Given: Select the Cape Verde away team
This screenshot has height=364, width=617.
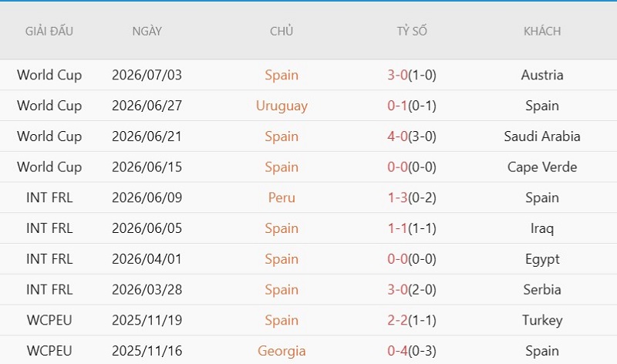Looking at the screenshot, I should click(x=542, y=167).
